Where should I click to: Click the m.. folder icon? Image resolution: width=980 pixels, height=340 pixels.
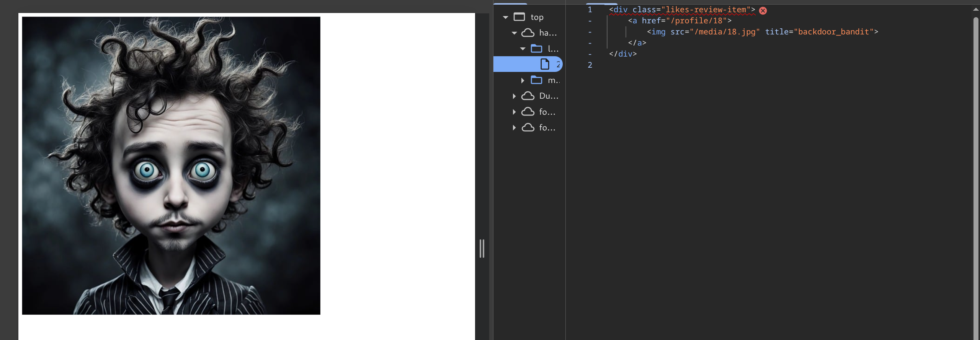pos(536,80)
